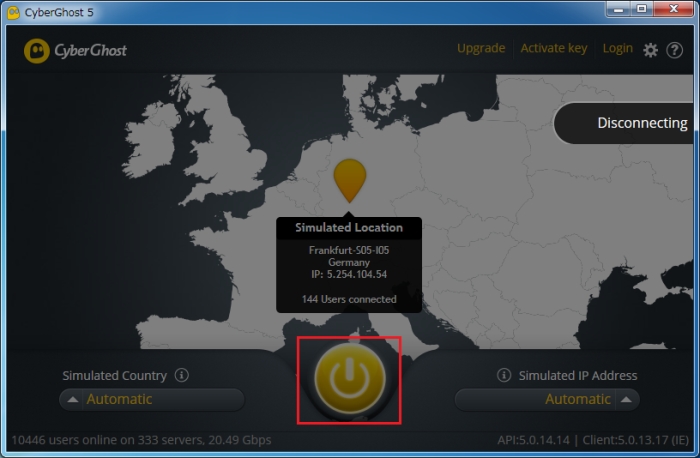The image size is (700, 458).
Task: Open settings via the gear icon
Action: 650,50
